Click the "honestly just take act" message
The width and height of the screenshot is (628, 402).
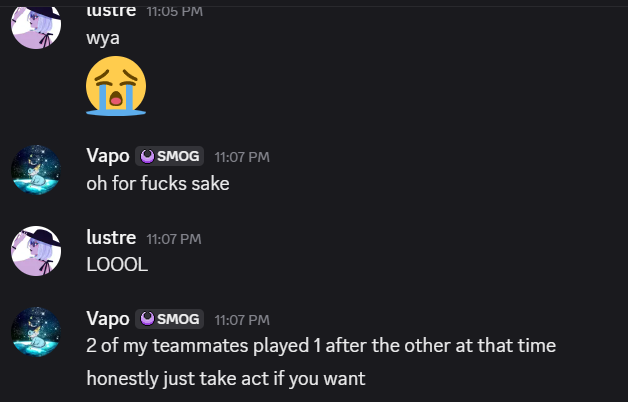(x=226, y=379)
